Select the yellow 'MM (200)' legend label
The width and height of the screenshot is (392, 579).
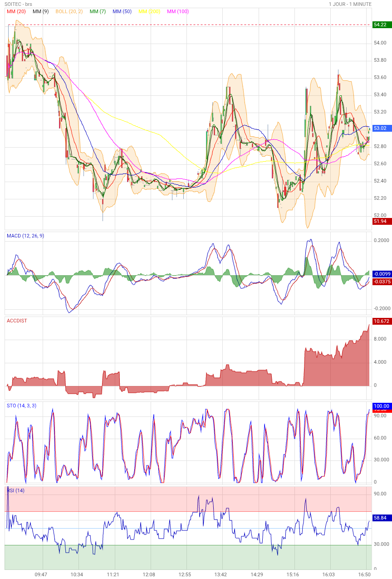click(x=149, y=11)
